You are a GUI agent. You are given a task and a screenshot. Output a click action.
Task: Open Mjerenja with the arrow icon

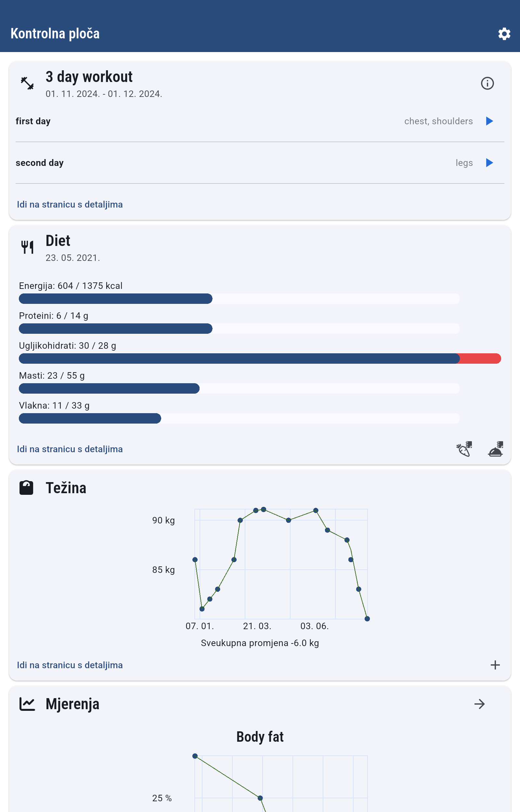(479, 704)
